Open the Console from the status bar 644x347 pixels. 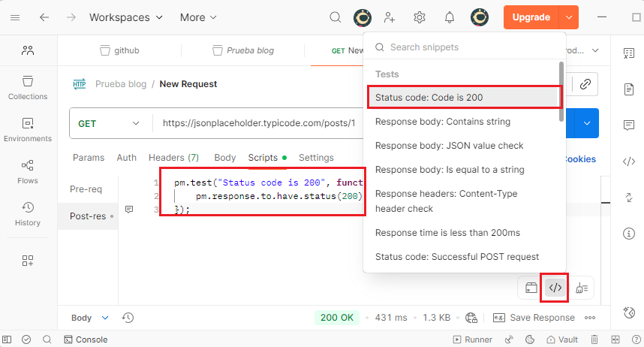[86, 339]
